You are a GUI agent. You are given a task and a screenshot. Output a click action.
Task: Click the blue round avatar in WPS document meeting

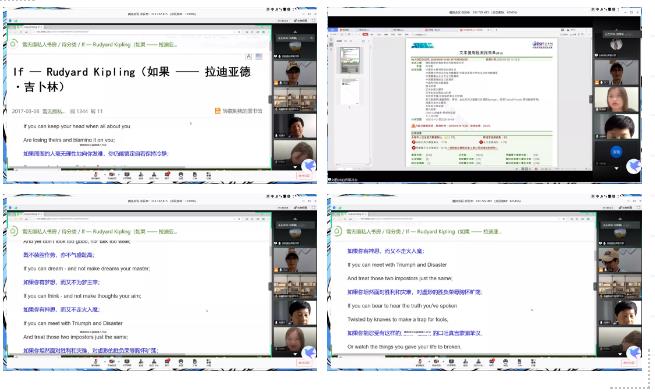[x=617, y=152]
